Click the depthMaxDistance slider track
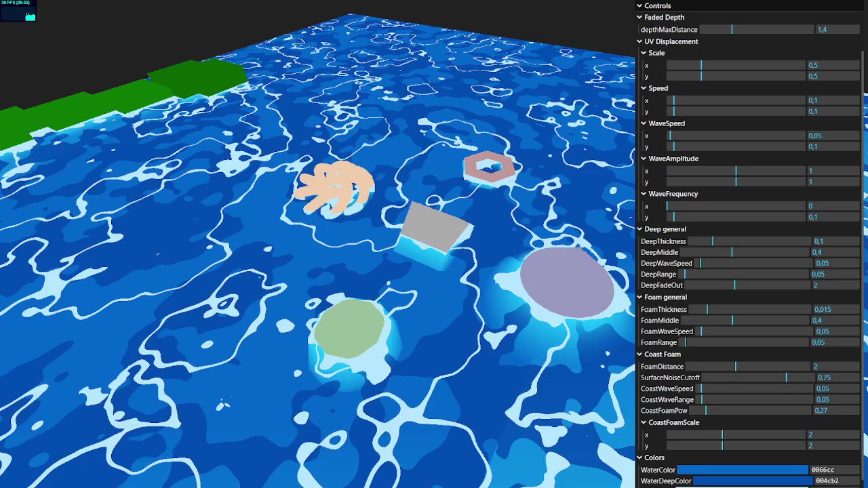This screenshot has width=868, height=488. (756, 29)
